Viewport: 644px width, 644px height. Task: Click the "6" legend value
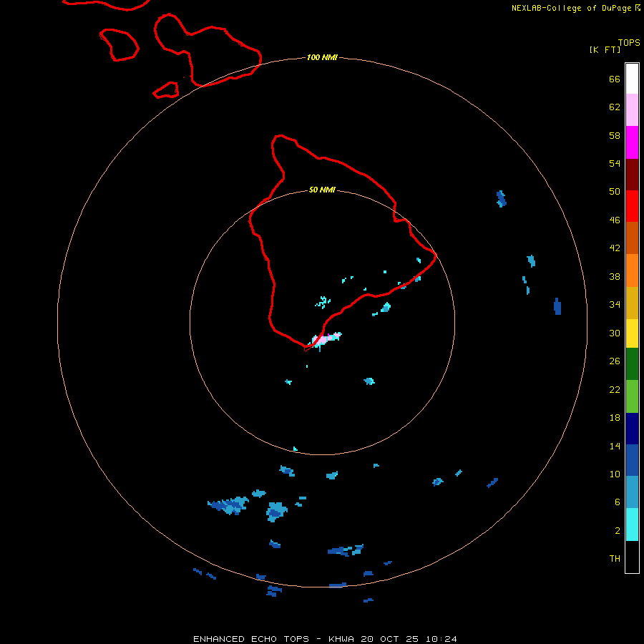(x=618, y=502)
